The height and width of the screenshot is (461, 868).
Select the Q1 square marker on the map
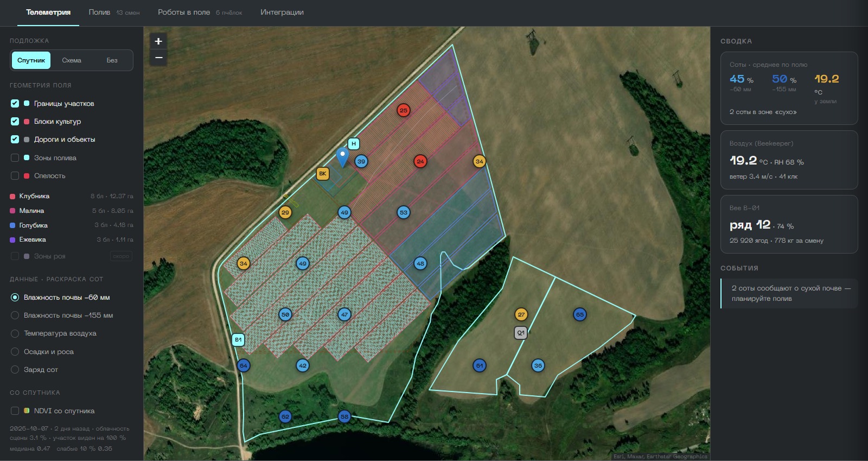coord(521,333)
